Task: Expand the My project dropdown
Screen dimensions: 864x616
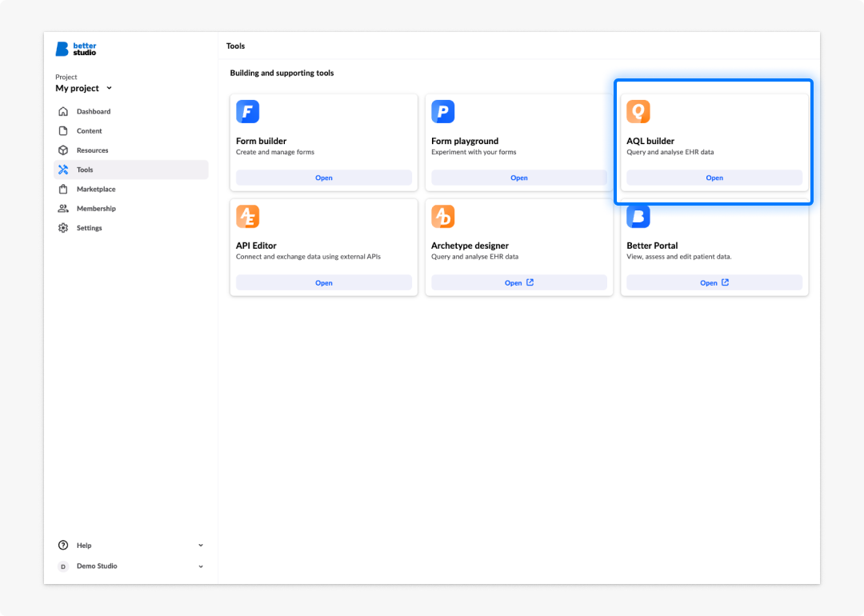Action: (84, 88)
